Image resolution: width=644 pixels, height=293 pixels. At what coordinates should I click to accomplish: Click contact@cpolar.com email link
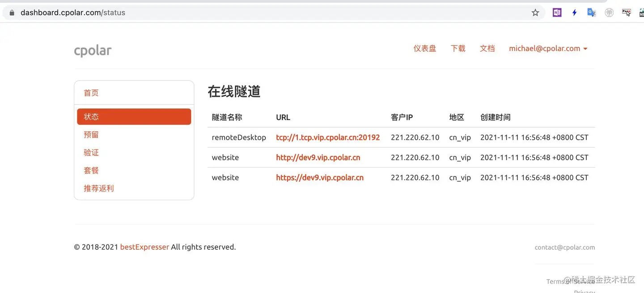click(565, 247)
